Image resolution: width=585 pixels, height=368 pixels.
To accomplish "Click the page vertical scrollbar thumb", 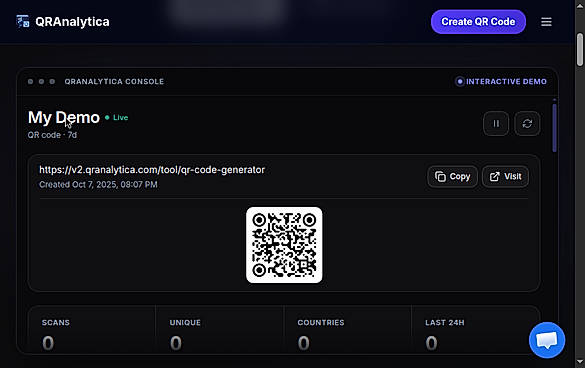I will [579, 50].
